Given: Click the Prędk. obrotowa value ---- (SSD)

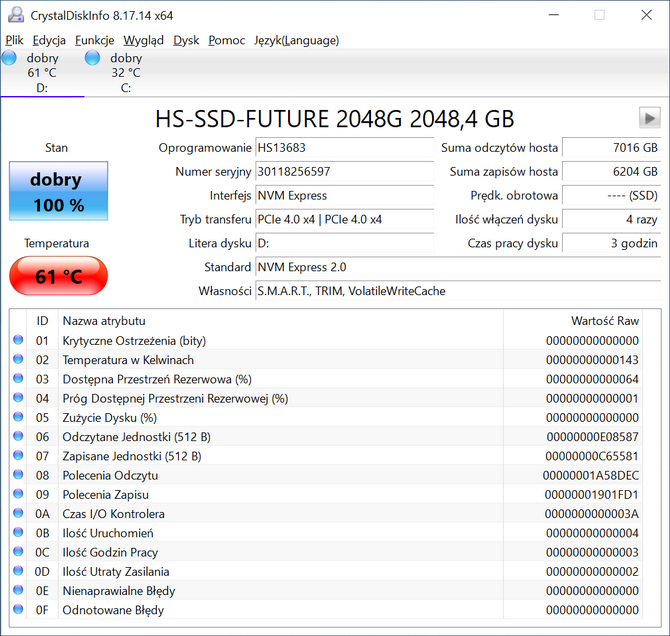Looking at the screenshot, I should click(611, 196).
